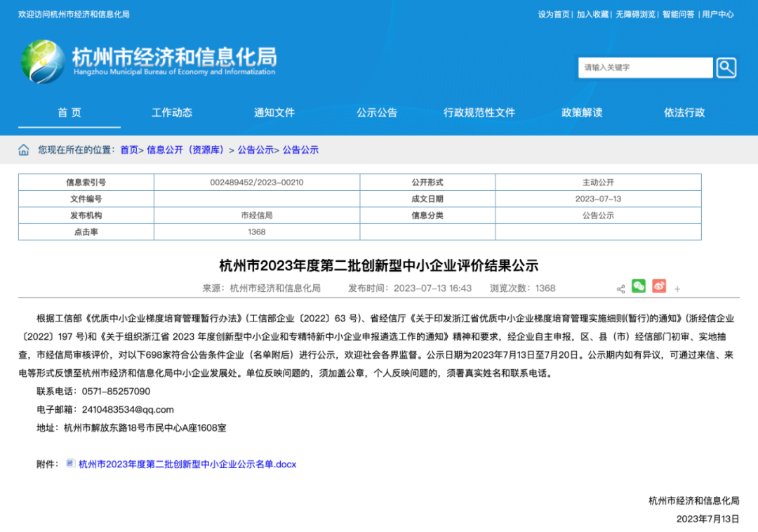Open the 依法行政 menu item
This screenshot has width=758, height=532.
pyautogui.click(x=684, y=112)
